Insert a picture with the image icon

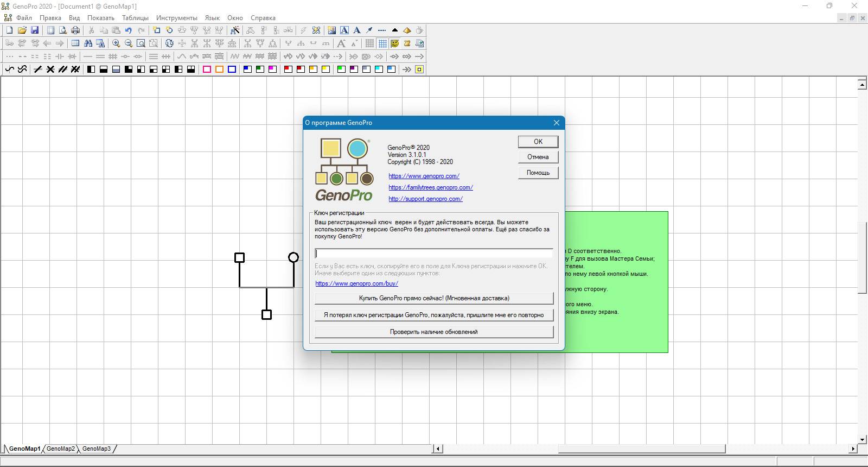tap(331, 30)
